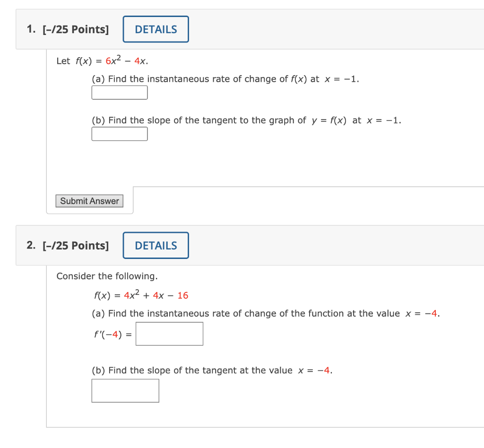Click the instantaneous rate input for question 2
The image size is (484, 448).
coord(169,334)
